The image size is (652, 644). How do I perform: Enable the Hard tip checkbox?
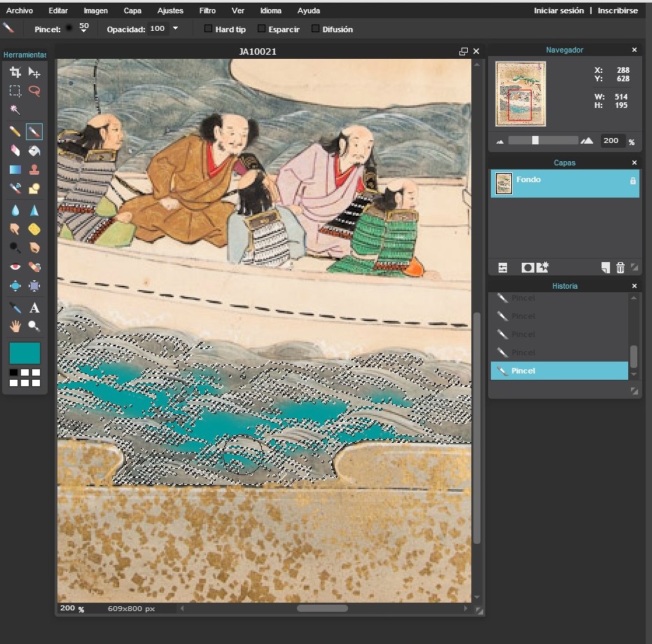coord(208,29)
